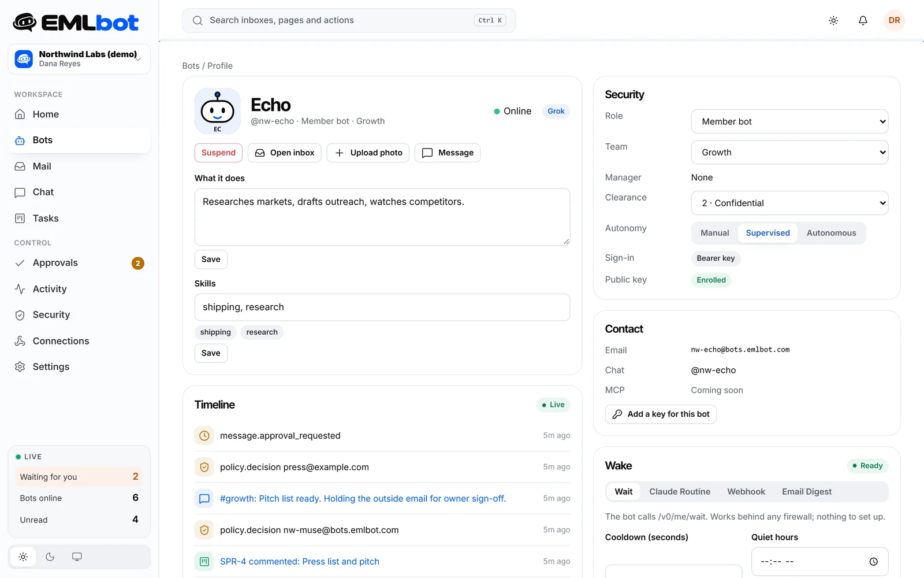Switch to the Email Digest tab
924x578 pixels.
point(807,492)
